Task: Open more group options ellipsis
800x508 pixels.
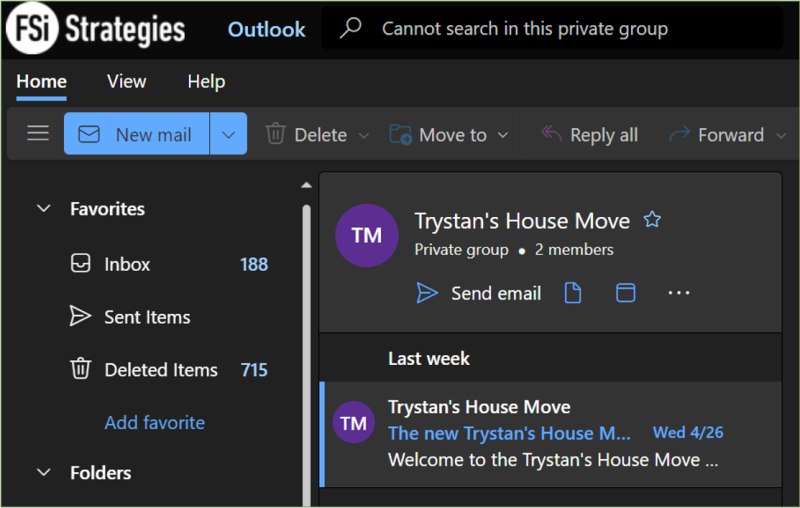Action: click(x=679, y=293)
